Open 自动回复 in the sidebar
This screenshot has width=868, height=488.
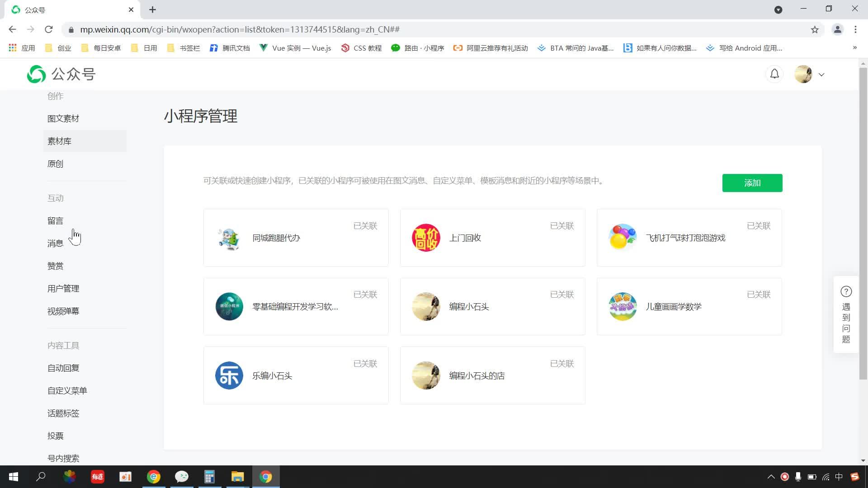coord(63,368)
